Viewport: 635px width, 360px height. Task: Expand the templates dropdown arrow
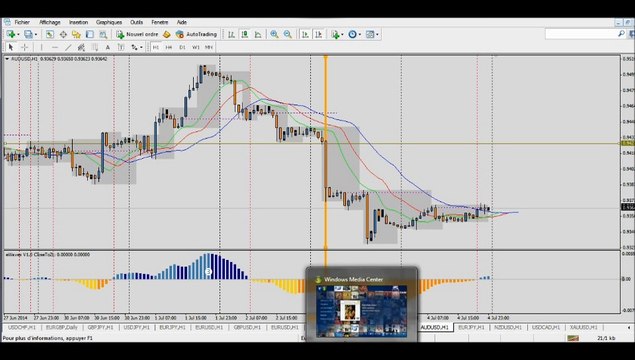[377, 34]
